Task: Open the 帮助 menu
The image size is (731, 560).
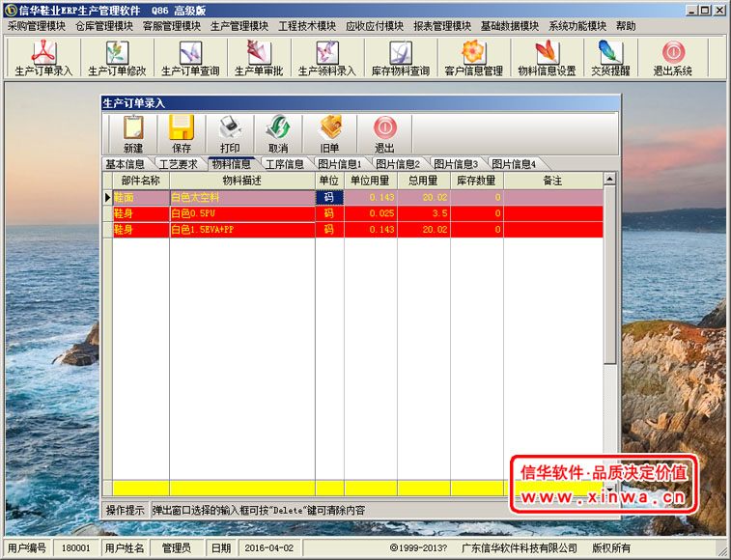Action: [x=626, y=26]
